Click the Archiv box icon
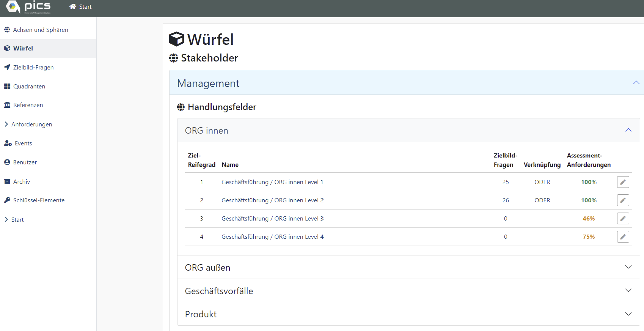 [7, 181]
